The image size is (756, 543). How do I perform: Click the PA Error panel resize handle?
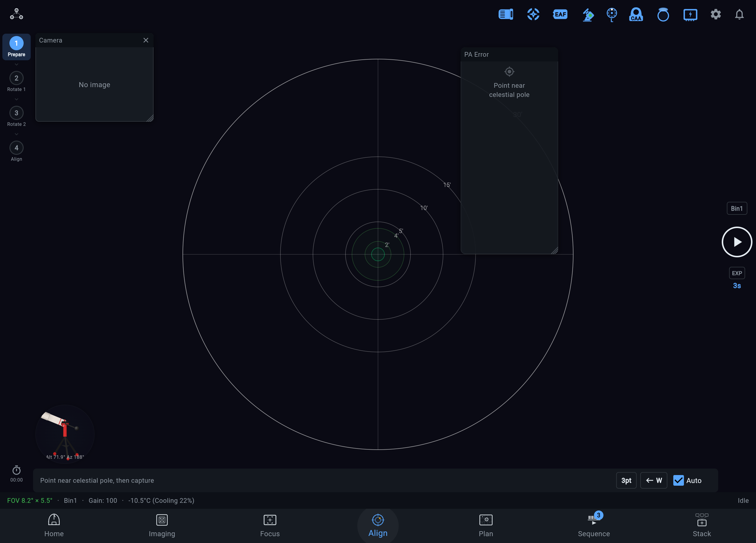pos(554,251)
